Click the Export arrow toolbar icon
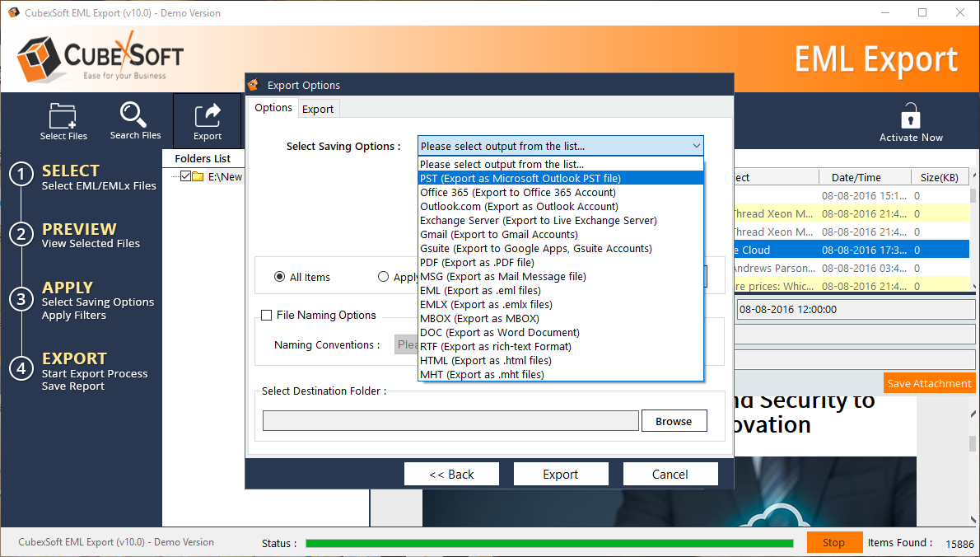The width and height of the screenshot is (980, 557). [x=208, y=115]
